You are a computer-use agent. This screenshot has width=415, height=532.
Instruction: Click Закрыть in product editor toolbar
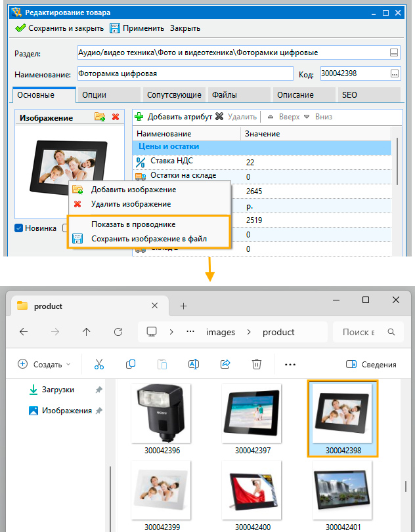185,28
